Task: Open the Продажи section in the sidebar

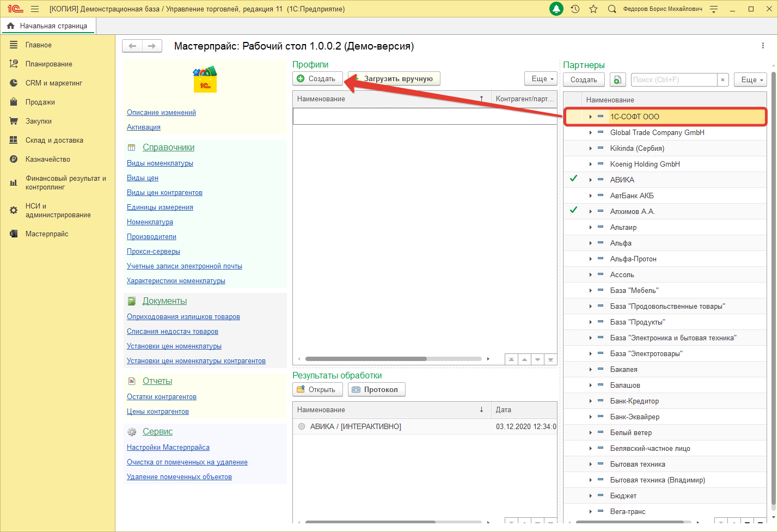Action: click(x=40, y=102)
